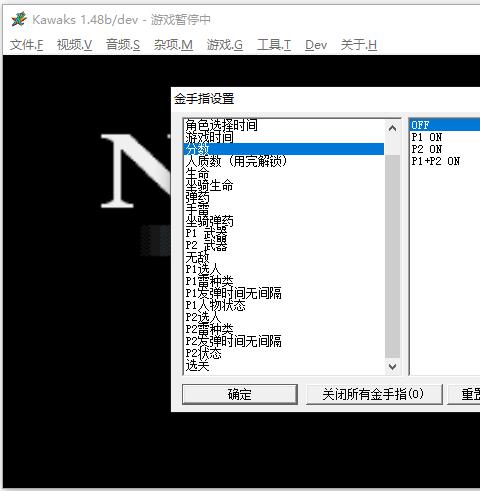Select the 手雷 cheat entry
This screenshot has width=480, height=491.
[x=284, y=209]
